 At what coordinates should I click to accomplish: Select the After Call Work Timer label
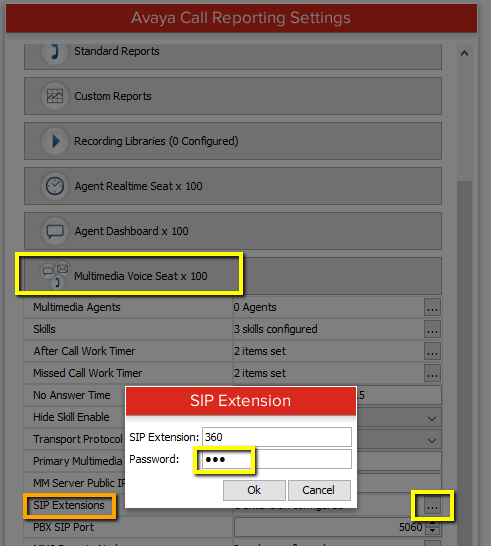[x=84, y=351]
